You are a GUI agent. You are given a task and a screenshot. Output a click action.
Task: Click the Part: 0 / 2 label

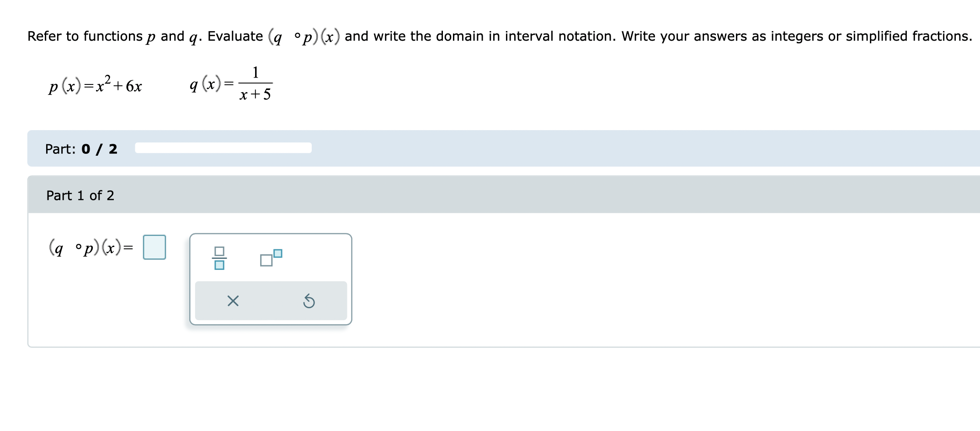(81, 149)
